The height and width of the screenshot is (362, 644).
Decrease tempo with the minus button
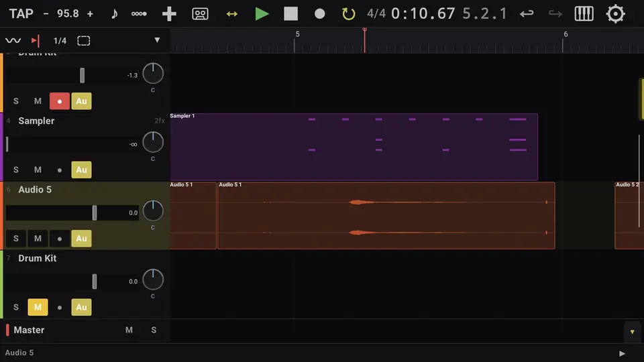[x=46, y=13]
